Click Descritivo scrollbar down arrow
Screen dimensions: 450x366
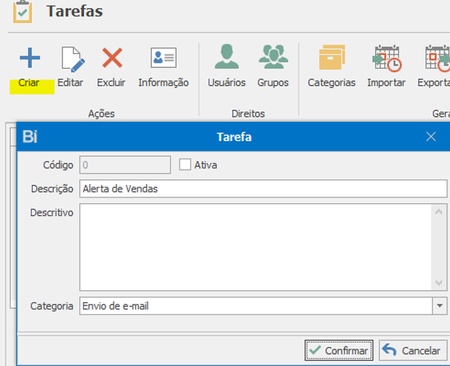coord(439,283)
